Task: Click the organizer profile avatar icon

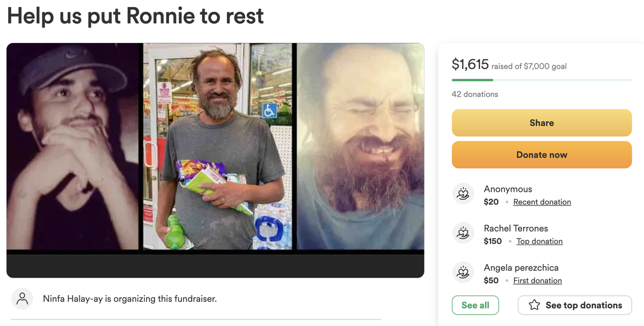Action: (22, 299)
